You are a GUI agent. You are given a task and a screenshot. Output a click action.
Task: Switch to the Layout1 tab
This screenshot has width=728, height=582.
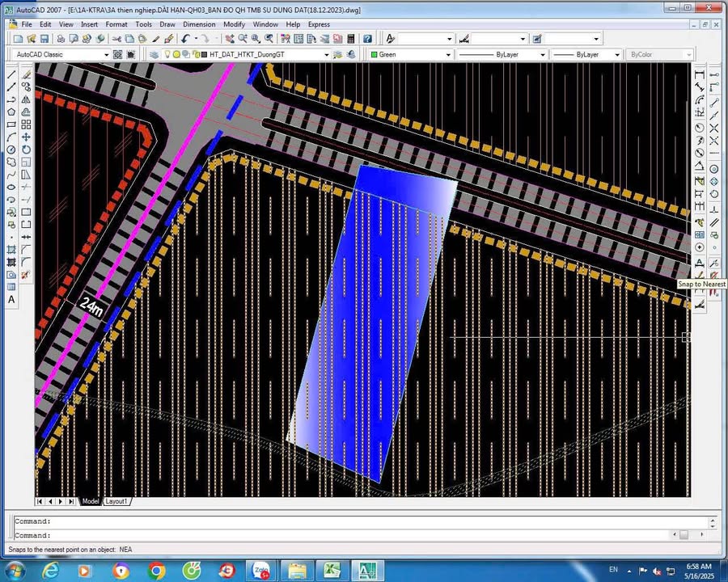coord(116,501)
